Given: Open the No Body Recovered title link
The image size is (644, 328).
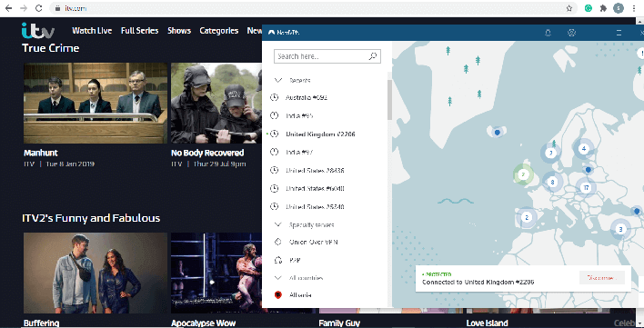Looking at the screenshot, I should click(x=207, y=153).
